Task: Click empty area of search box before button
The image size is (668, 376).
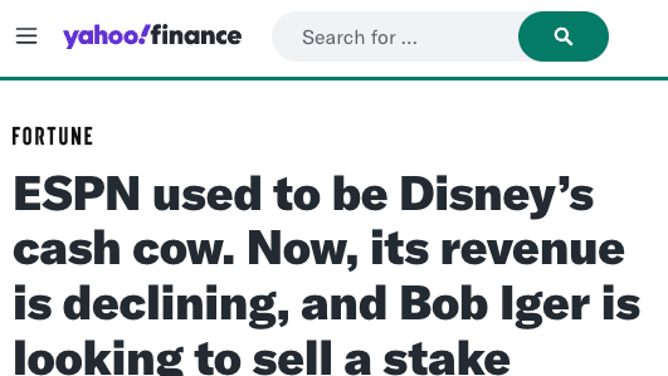Action: (469, 37)
